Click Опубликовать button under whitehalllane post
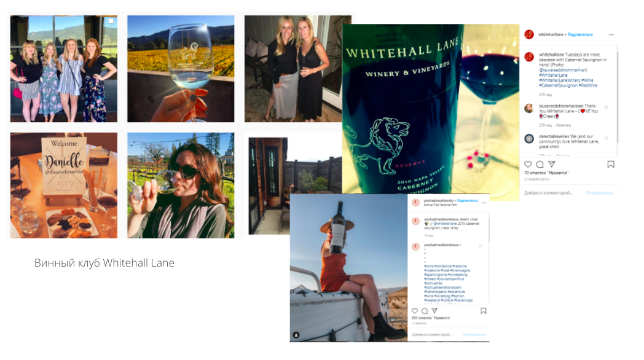The height and width of the screenshot is (360, 644). tap(600, 192)
